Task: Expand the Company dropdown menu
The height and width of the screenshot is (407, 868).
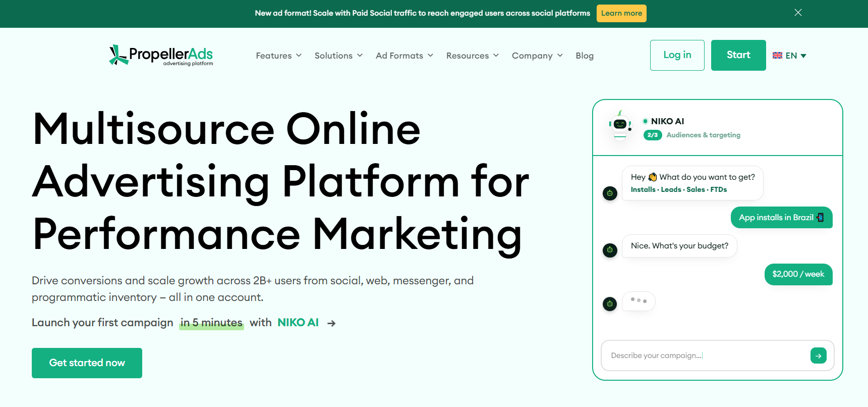Action: tap(537, 56)
